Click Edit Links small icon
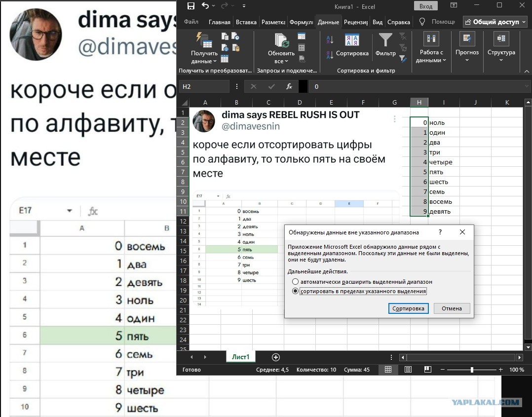The width and height of the screenshot is (532, 417). (302, 59)
